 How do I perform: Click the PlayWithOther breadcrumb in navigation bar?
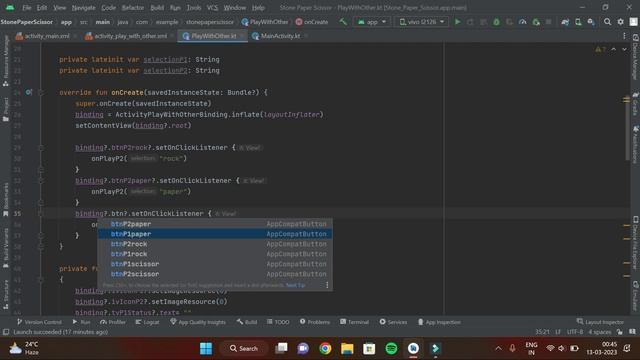pyautogui.click(x=264, y=22)
